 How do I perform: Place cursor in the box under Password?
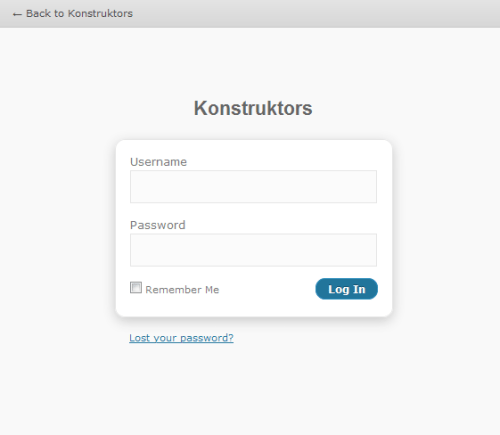tap(253, 250)
